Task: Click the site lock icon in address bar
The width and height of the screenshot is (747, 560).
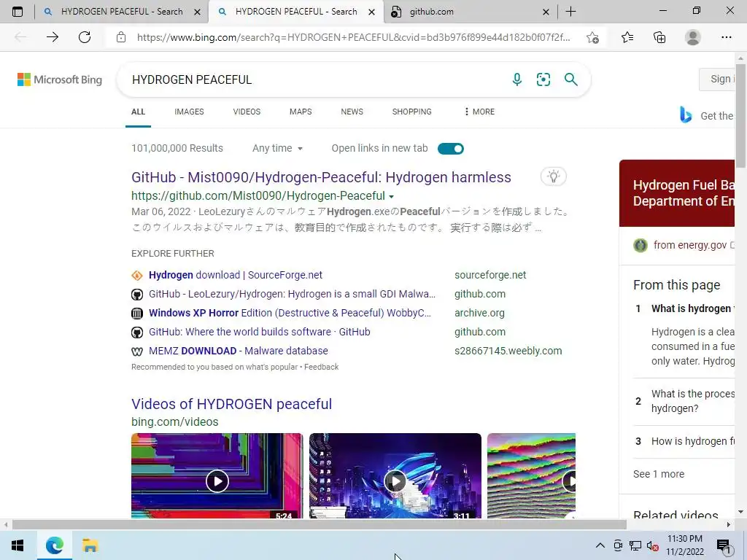Action: click(121, 37)
